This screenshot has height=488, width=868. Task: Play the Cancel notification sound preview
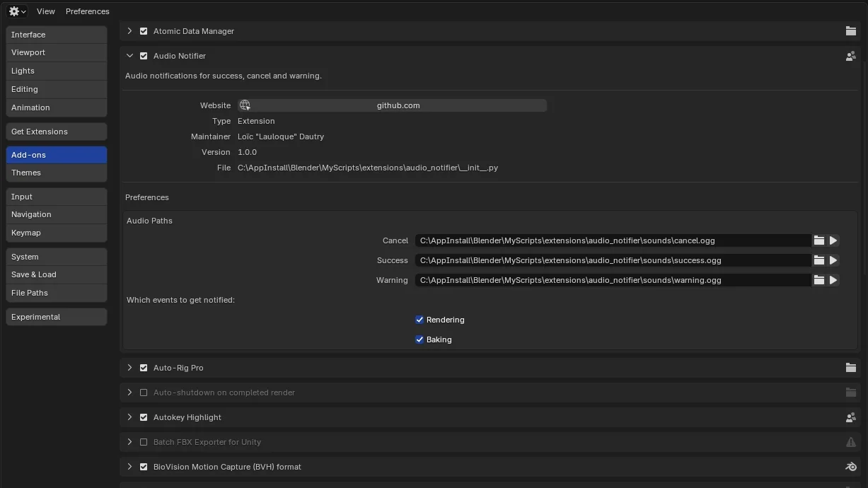(833, 240)
